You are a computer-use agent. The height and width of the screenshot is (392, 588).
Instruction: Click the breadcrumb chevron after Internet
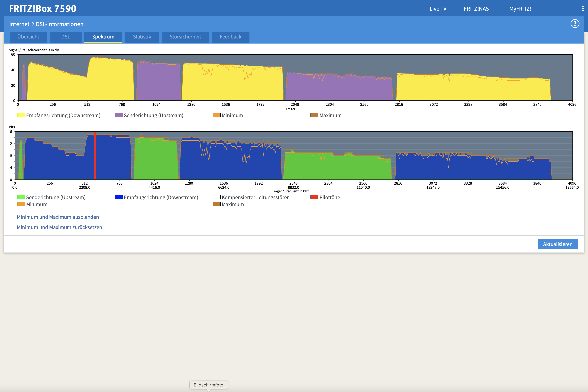(x=33, y=24)
